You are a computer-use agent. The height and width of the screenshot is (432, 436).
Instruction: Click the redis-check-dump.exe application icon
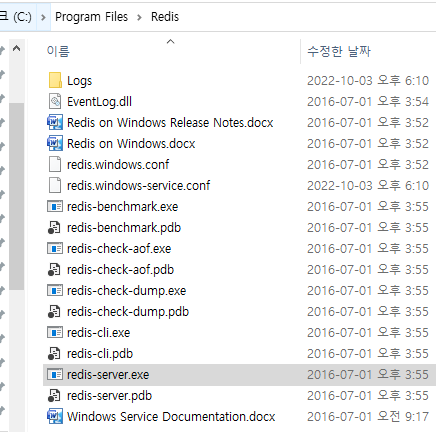click(x=55, y=291)
